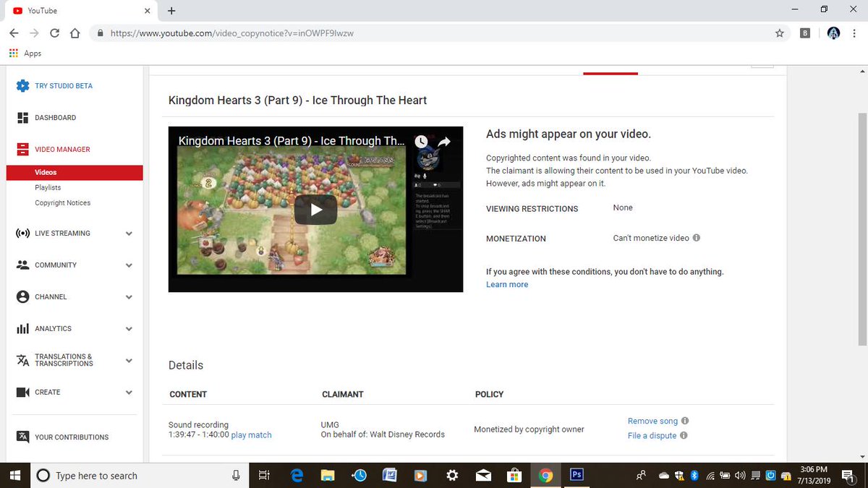Open Copyright Notices in sidebar
868x488 pixels.
pos(63,203)
